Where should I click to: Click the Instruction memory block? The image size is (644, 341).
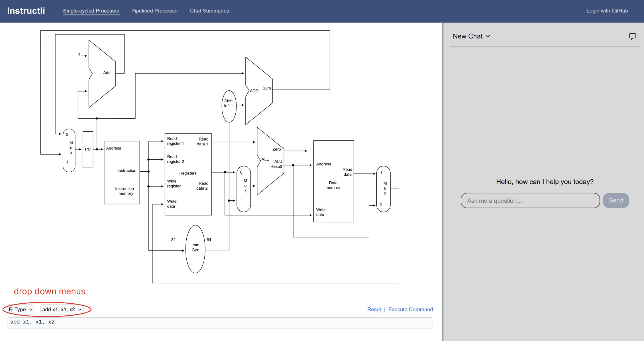(122, 172)
